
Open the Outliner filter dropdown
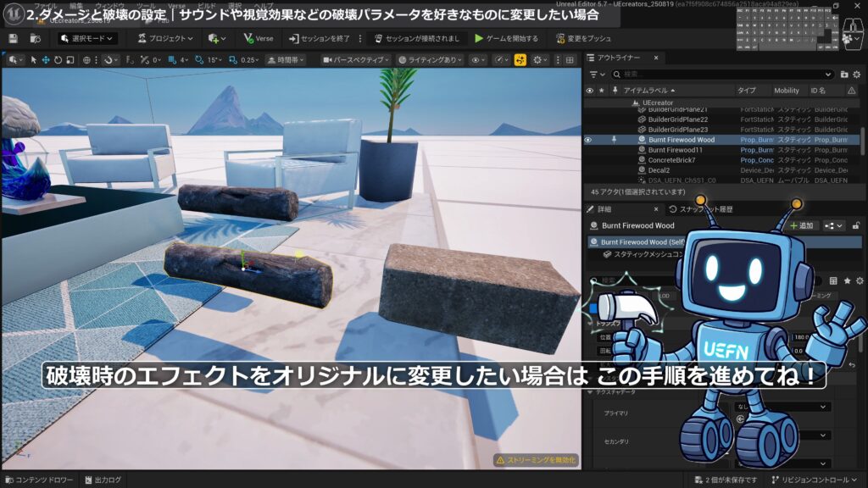(597, 75)
